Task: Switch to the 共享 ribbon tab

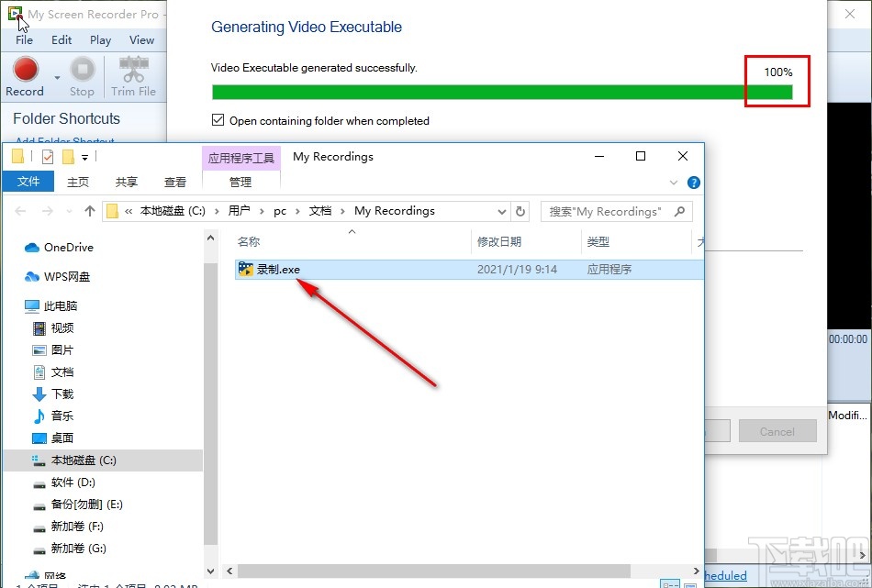Action: (127, 182)
